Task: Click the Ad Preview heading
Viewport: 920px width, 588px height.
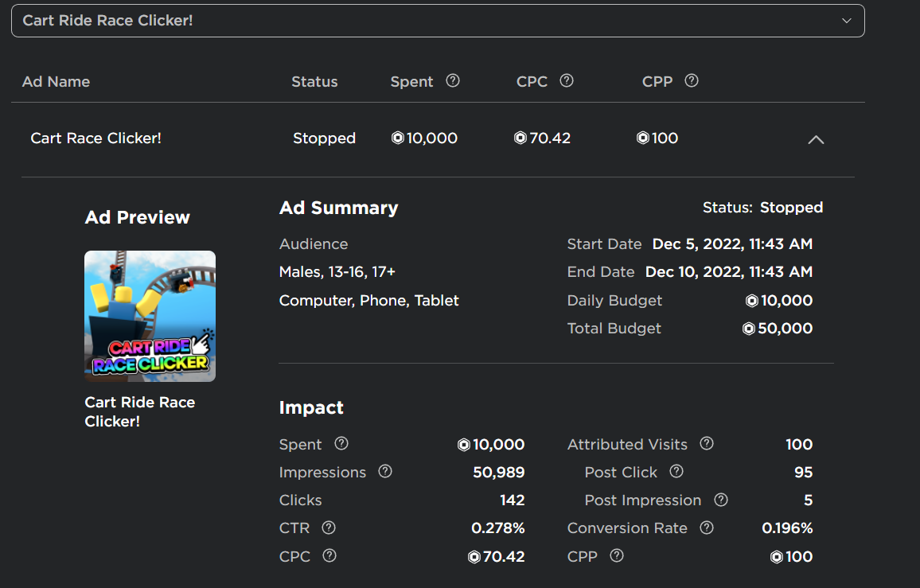Action: 138,218
